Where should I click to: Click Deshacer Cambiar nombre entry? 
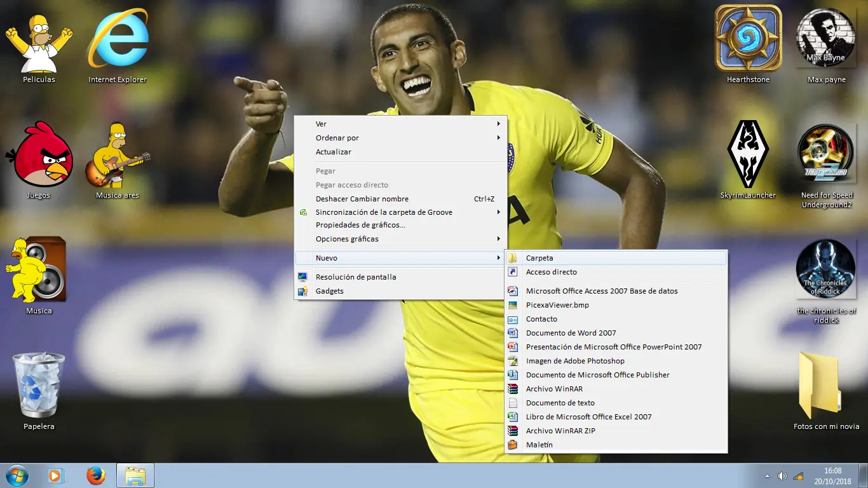[x=400, y=199]
